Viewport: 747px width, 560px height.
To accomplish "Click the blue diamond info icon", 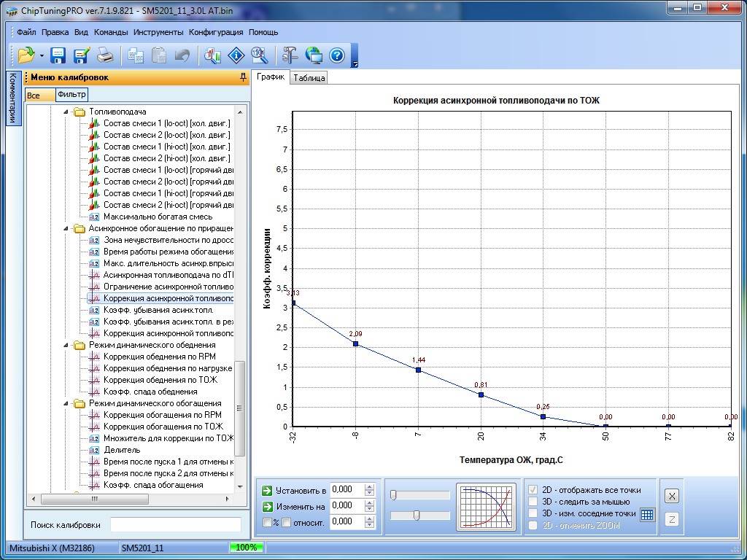I will (x=236, y=55).
